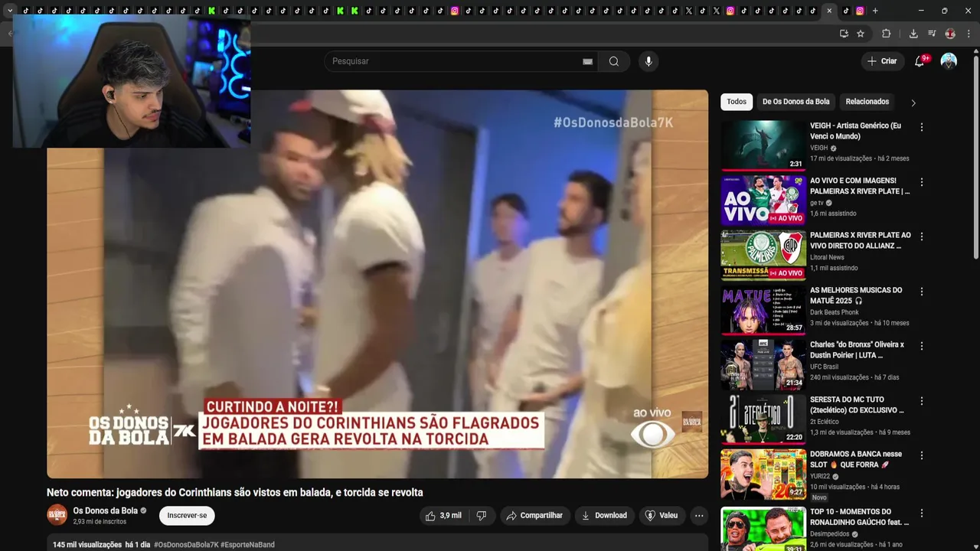Open the YouTube account avatar menu

949,61
